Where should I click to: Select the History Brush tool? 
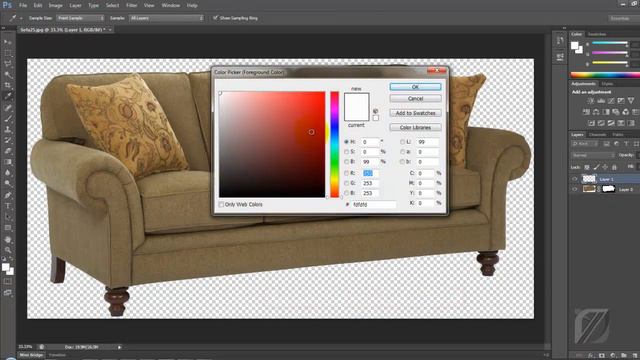point(8,140)
